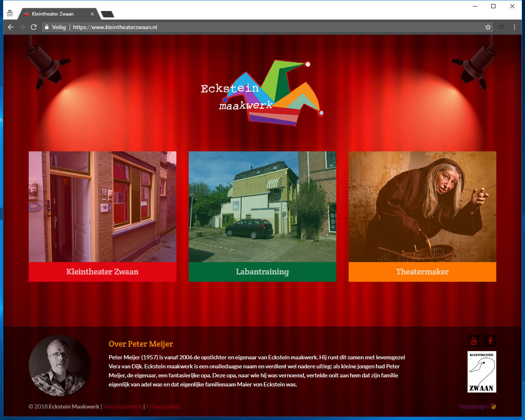
Task: Open the red Kleintheater Zwaan label
Action: pos(103,272)
